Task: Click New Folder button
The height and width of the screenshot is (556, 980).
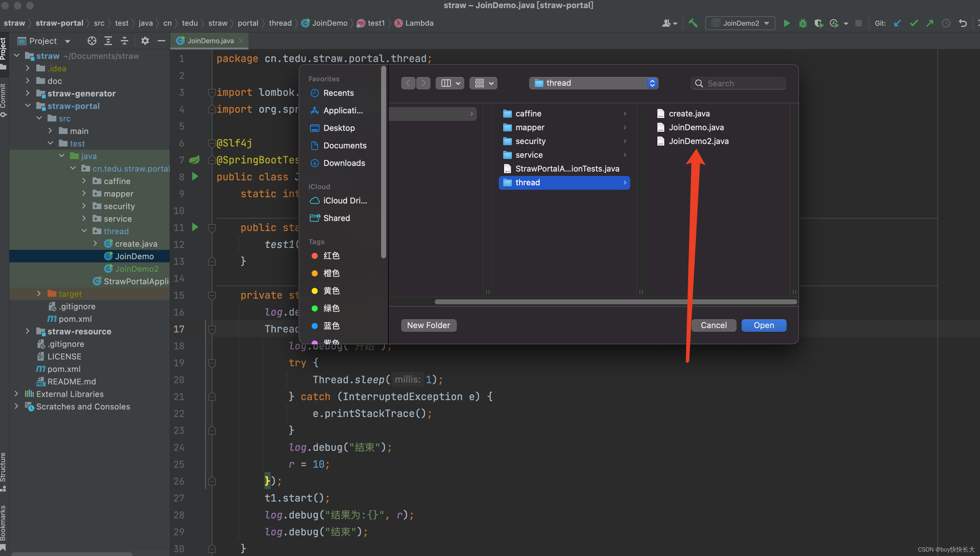Action: [x=428, y=325]
